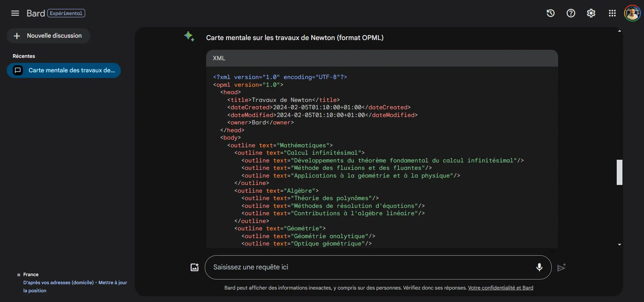Open Bard activity history icon
Image resolution: width=644 pixels, height=302 pixels.
[x=550, y=13]
